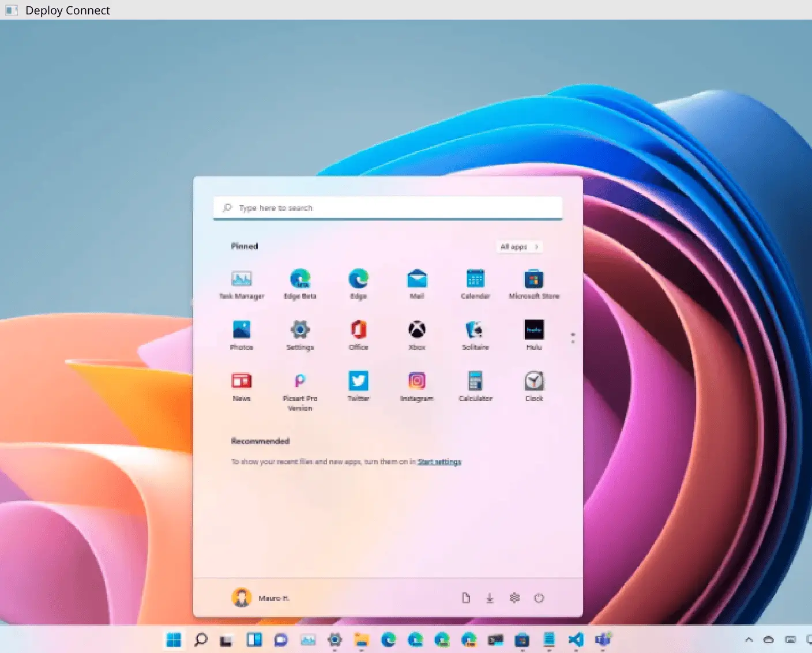This screenshot has width=812, height=653.
Task: Click the Start settings link
Action: [439, 462]
